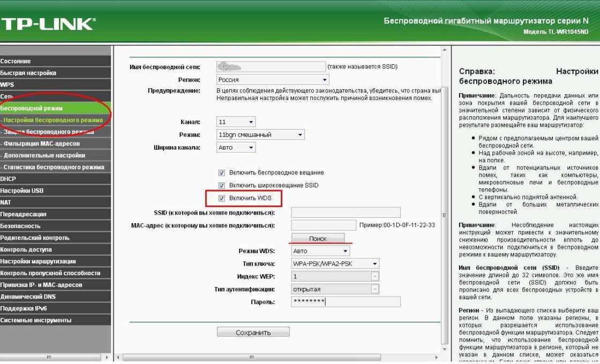The image size is (600, 364).
Task: Open the Режим 11bgn mode dropdown
Action: (260, 135)
